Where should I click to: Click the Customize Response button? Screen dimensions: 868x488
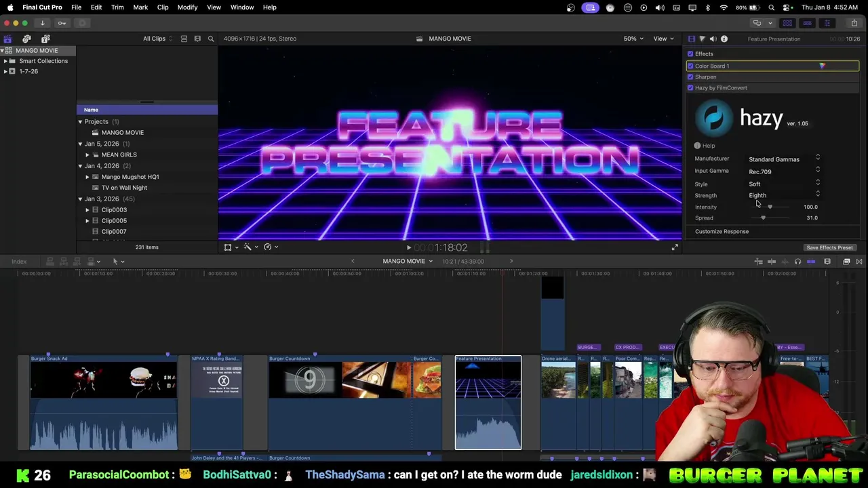pyautogui.click(x=722, y=232)
